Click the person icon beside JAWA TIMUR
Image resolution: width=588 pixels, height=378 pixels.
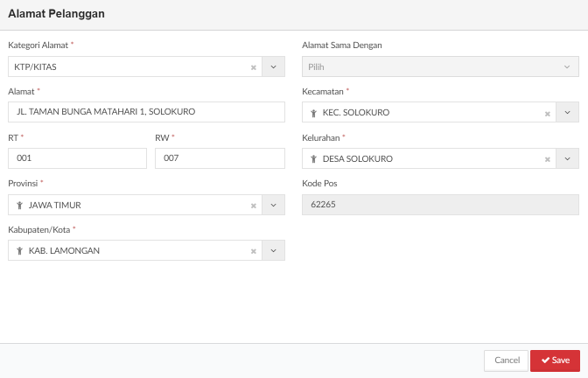[19, 205]
